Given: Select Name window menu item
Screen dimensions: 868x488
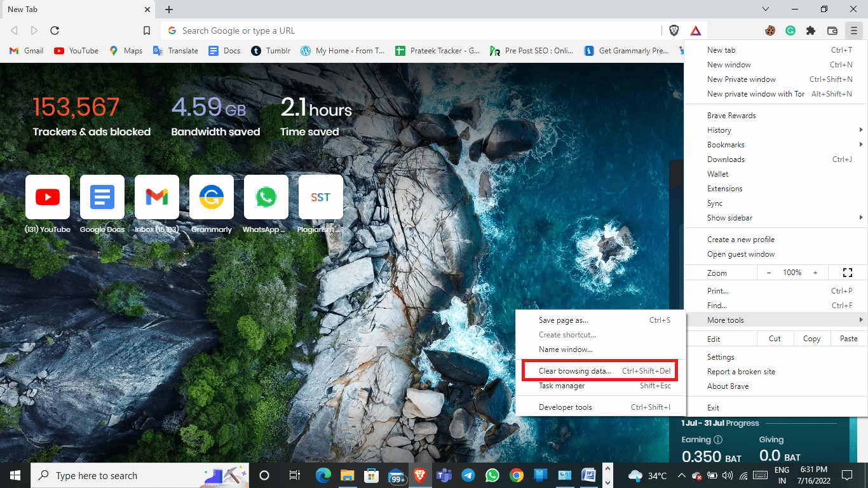Looking at the screenshot, I should coord(600,349).
